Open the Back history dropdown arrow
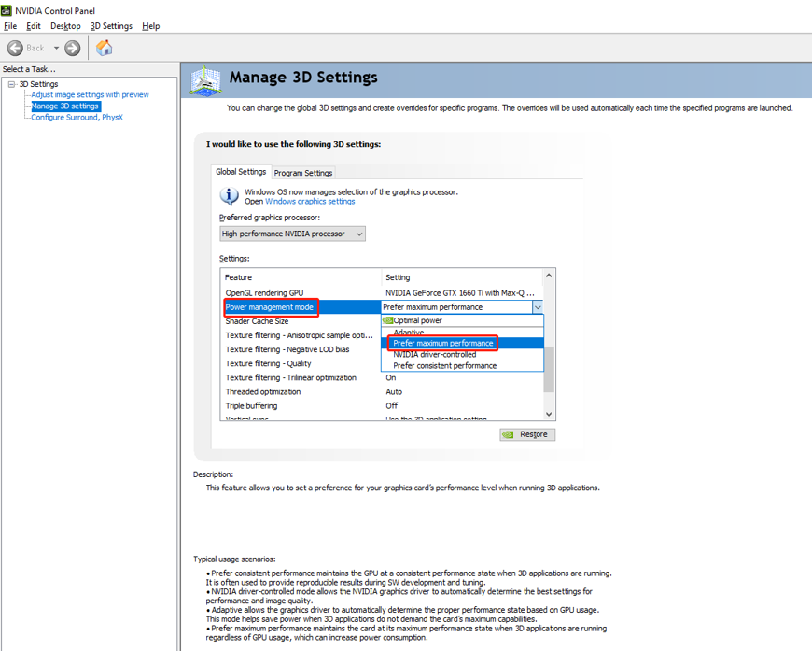The width and height of the screenshot is (812, 651). 56,49
